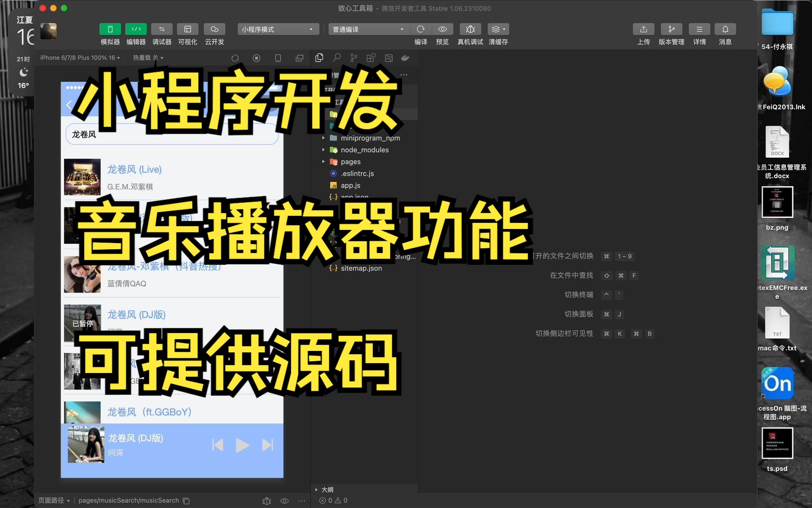Open the visualization (可视化) tool

click(187, 29)
